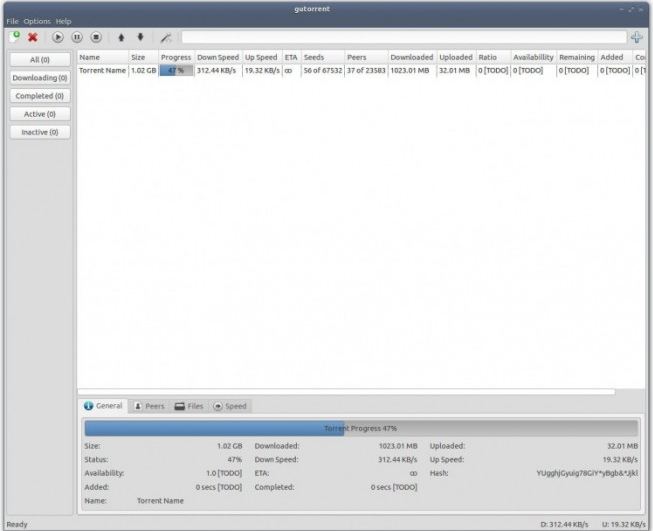Open the File menu

click(x=13, y=21)
